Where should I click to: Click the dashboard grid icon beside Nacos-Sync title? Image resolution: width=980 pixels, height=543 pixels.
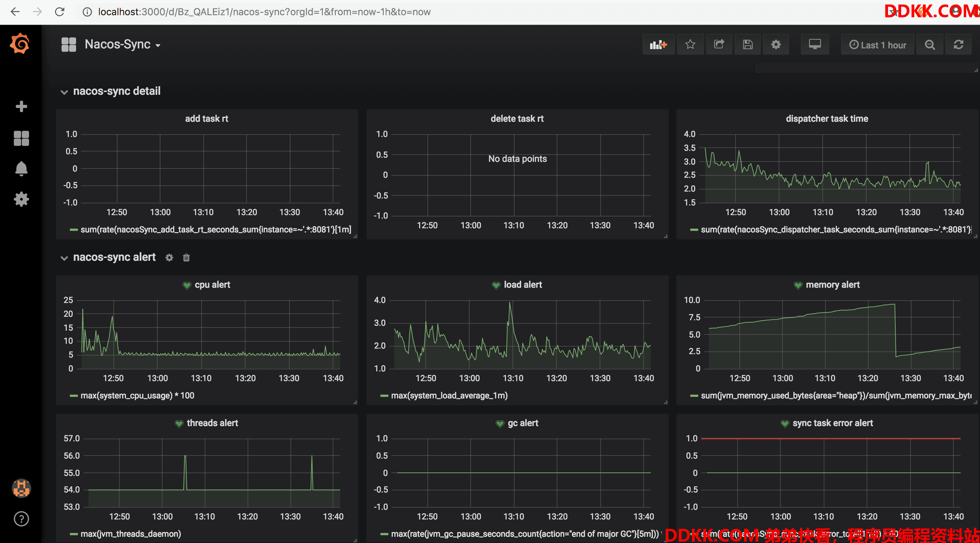tap(69, 45)
